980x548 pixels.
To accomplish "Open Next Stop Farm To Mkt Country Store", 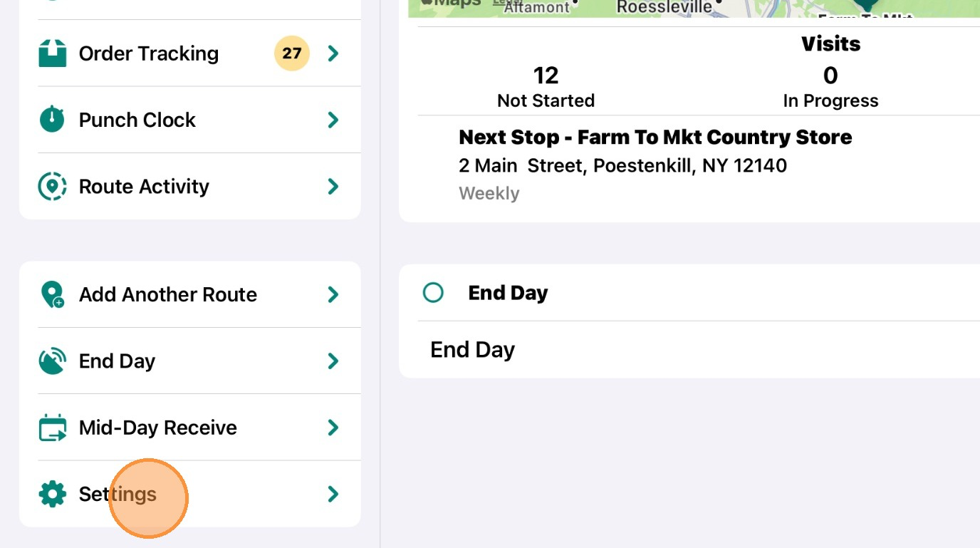I will click(x=655, y=137).
